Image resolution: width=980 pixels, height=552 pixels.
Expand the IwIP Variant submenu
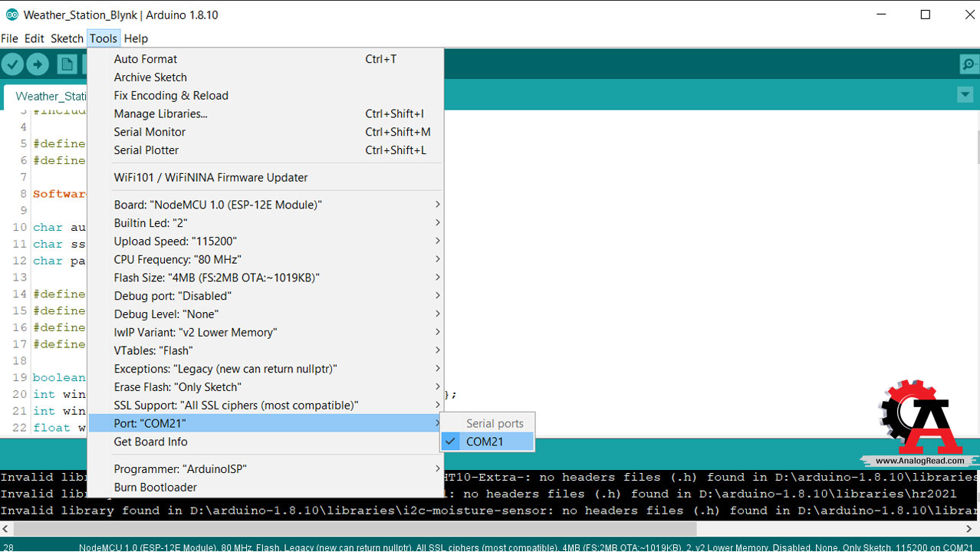tap(265, 332)
